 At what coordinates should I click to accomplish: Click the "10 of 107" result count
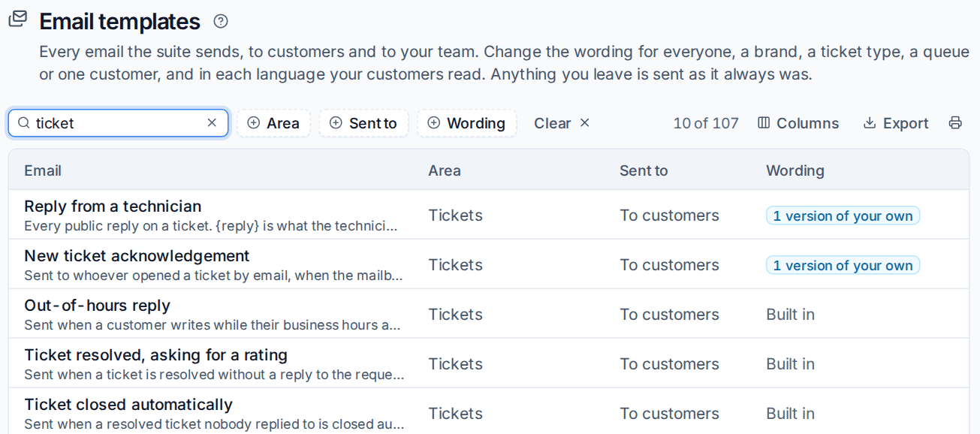pos(706,123)
